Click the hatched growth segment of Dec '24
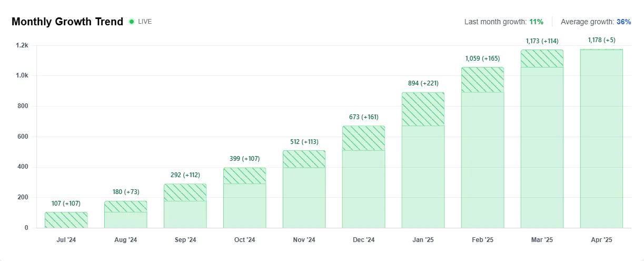The width and height of the screenshot is (644, 261). click(x=363, y=138)
